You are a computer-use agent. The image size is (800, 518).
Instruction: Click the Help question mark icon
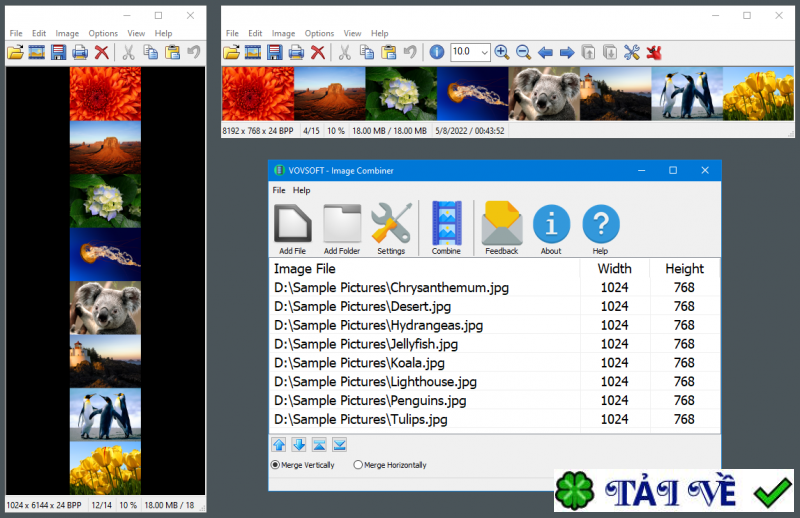601,229
